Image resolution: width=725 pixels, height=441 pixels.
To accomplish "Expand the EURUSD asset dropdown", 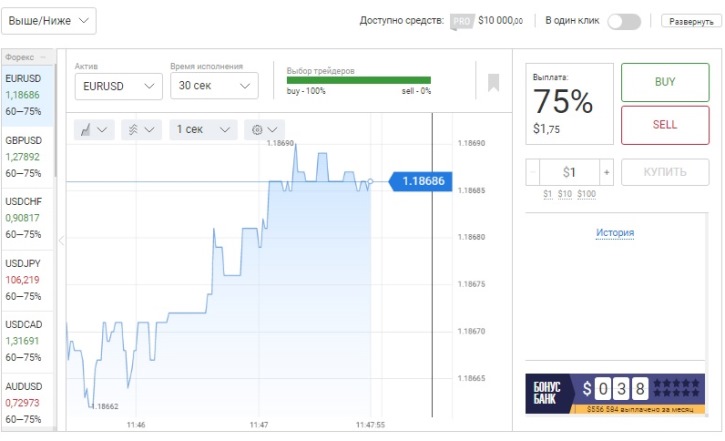I will click(x=118, y=86).
